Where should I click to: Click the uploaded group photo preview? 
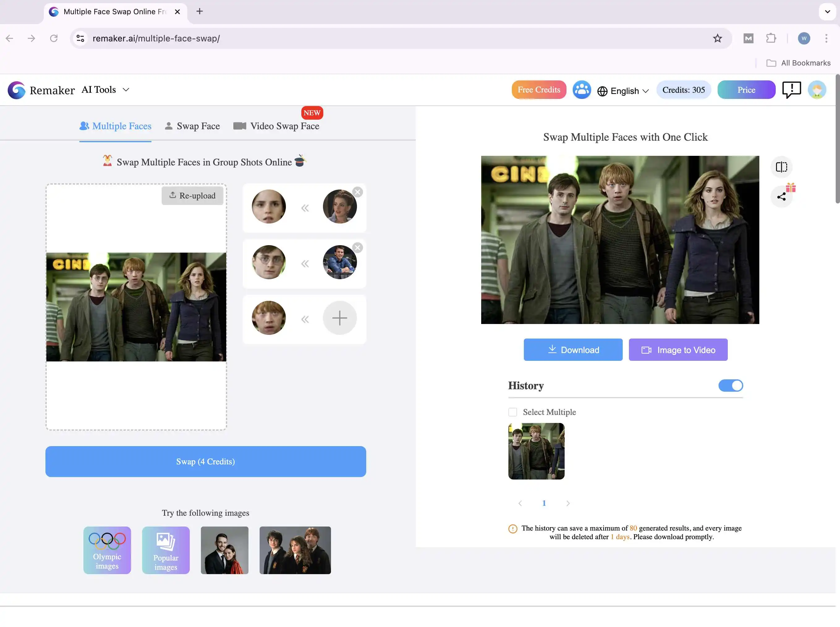tap(136, 307)
